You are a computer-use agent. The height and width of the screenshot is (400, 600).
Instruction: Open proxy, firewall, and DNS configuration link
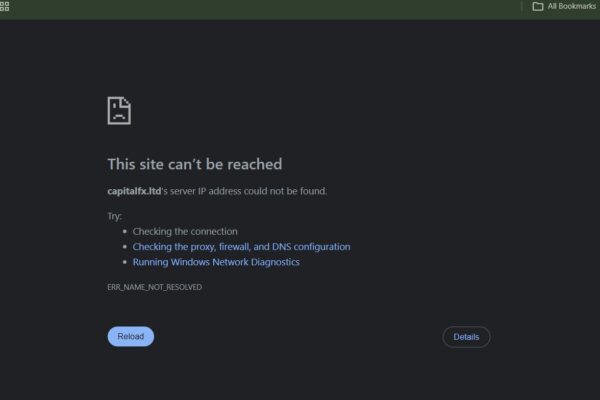click(241, 247)
